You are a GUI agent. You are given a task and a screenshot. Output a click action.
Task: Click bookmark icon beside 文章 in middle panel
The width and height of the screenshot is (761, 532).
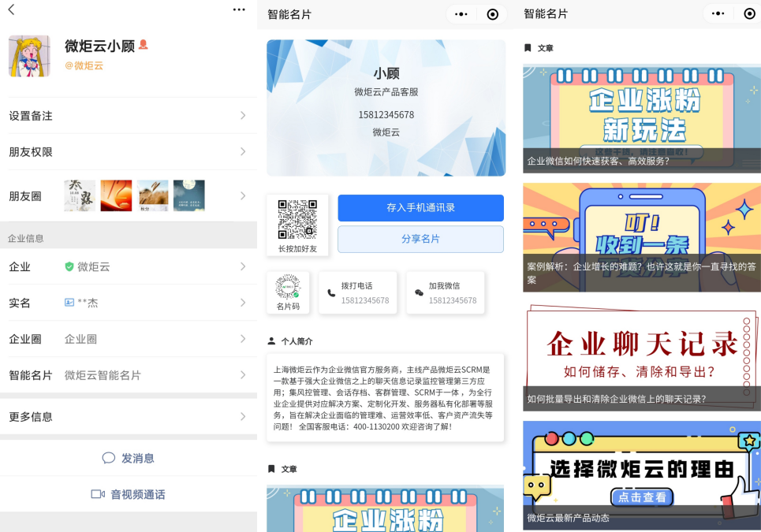[x=272, y=469]
